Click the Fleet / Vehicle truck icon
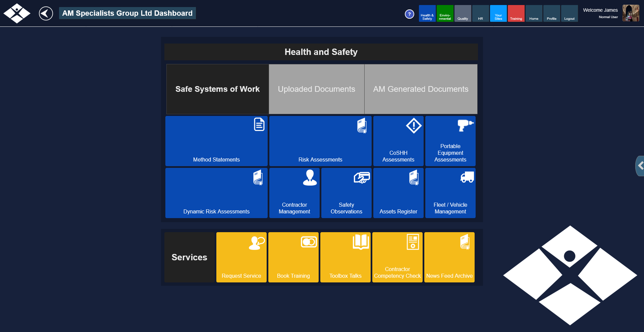The width and height of the screenshot is (644, 332). click(467, 177)
